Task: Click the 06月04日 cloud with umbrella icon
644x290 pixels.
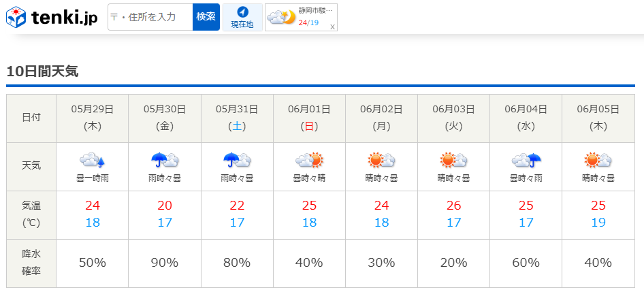Action: point(526,160)
